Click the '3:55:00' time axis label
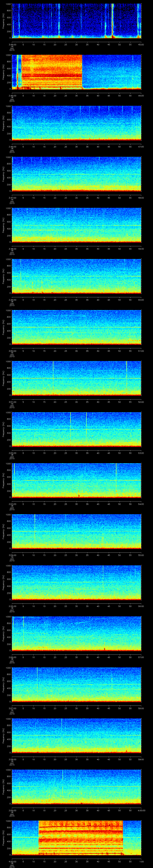153x868 pixels. pyautogui.click(x=12, y=606)
